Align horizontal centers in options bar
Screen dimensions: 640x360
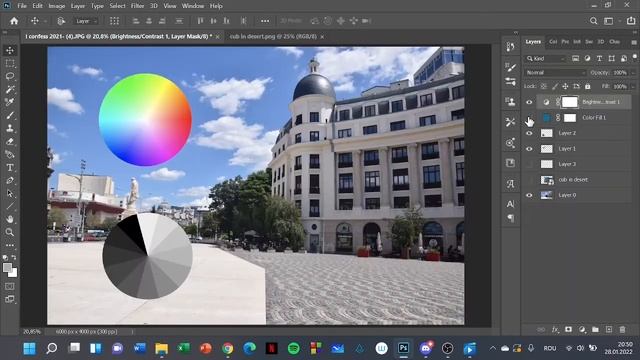pos(149,21)
